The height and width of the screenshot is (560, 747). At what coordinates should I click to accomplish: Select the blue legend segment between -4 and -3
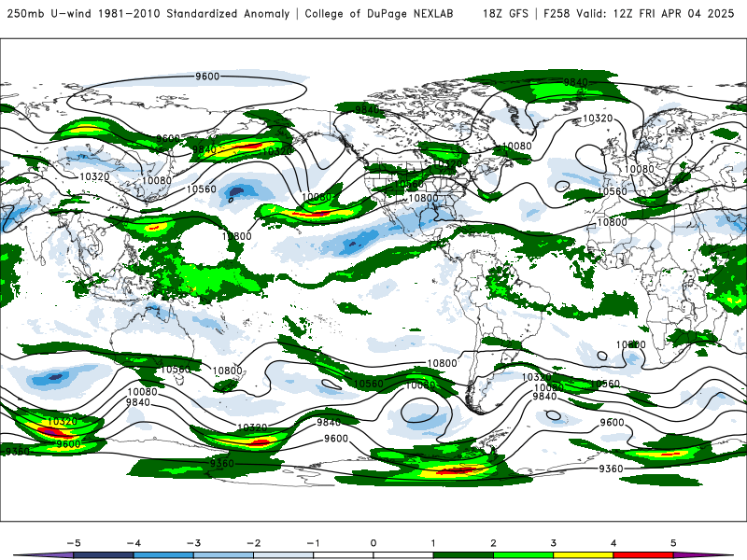coord(163,555)
